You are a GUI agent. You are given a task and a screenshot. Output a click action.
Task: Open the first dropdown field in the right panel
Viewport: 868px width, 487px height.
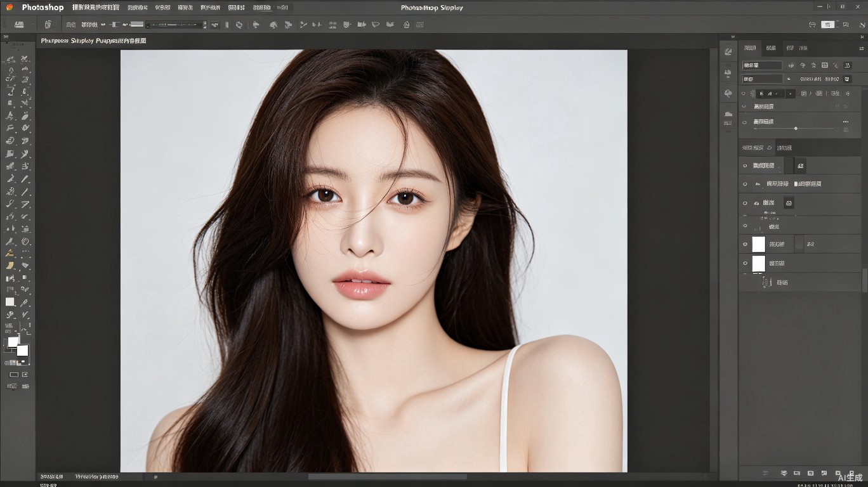762,65
